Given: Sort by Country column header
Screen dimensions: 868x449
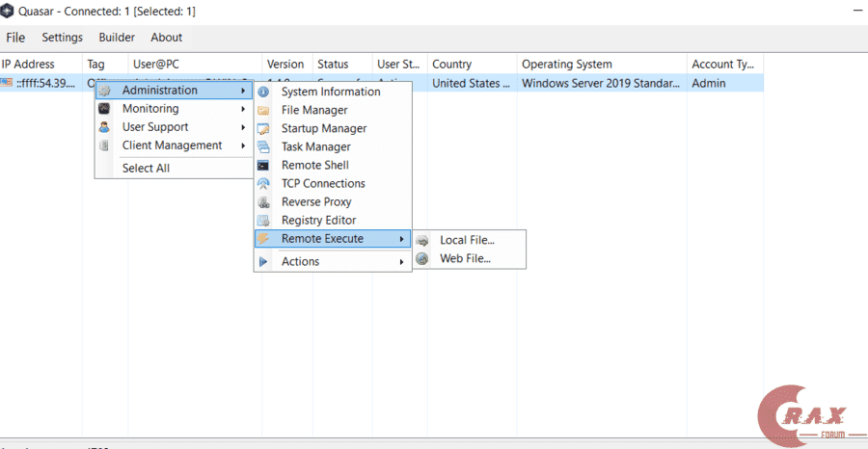Looking at the screenshot, I should click(451, 65).
